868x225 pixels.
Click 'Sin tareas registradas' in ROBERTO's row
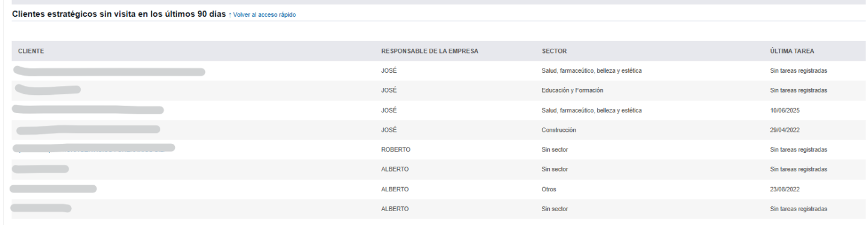click(x=799, y=150)
